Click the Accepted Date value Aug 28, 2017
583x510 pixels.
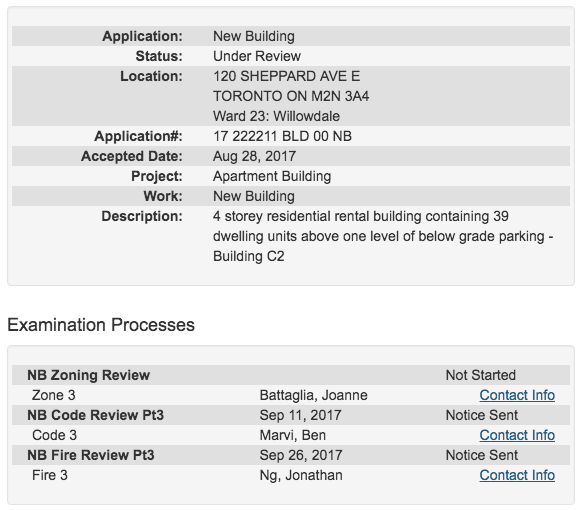tap(254, 156)
